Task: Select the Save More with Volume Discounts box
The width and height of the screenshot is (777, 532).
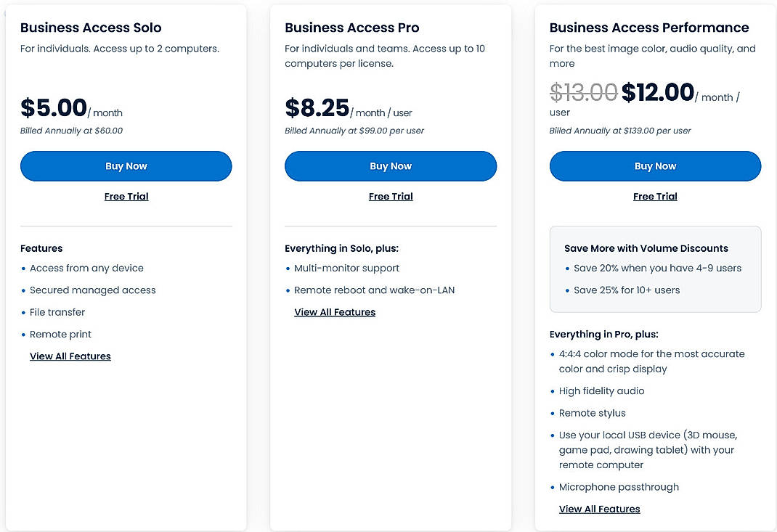Action: tap(655, 269)
